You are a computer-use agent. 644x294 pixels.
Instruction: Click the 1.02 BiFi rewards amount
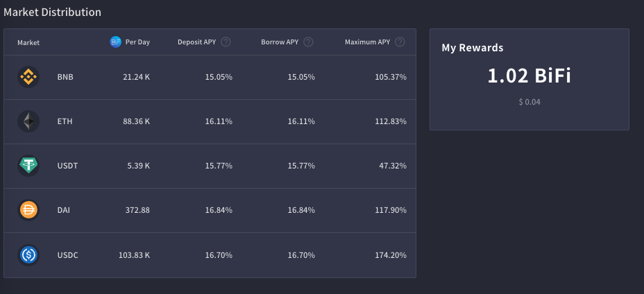(529, 76)
